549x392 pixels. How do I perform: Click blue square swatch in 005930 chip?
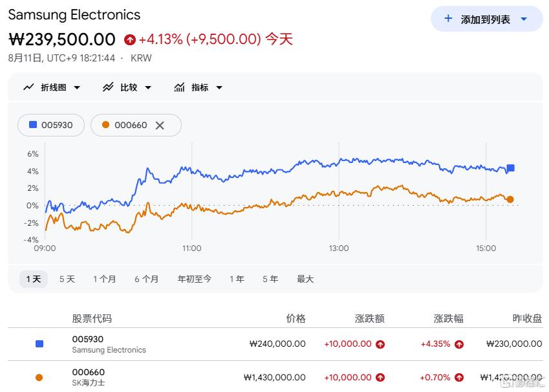[33, 125]
